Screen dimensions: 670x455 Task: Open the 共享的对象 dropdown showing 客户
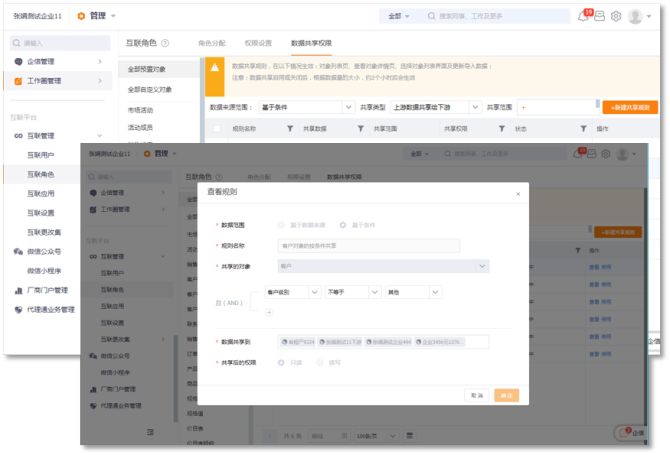pyautogui.click(x=383, y=266)
